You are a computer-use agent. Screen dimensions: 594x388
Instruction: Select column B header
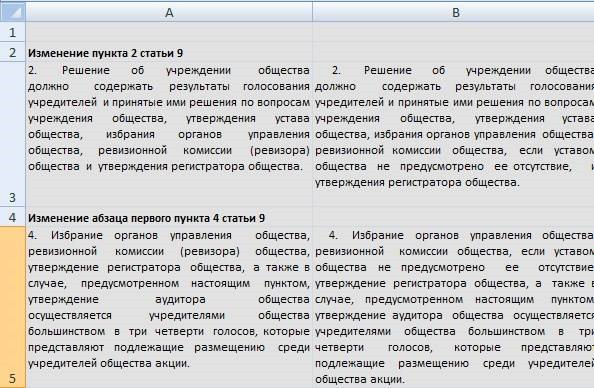pos(453,12)
